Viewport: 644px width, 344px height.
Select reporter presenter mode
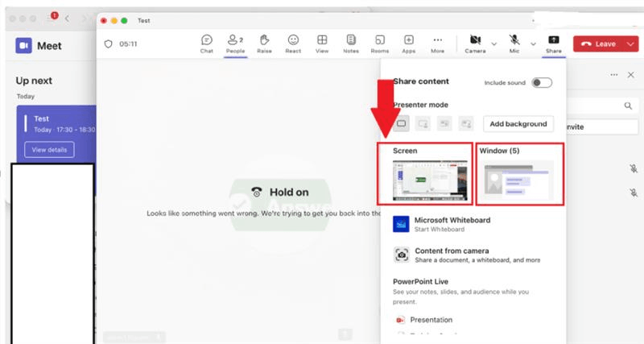[466, 123]
